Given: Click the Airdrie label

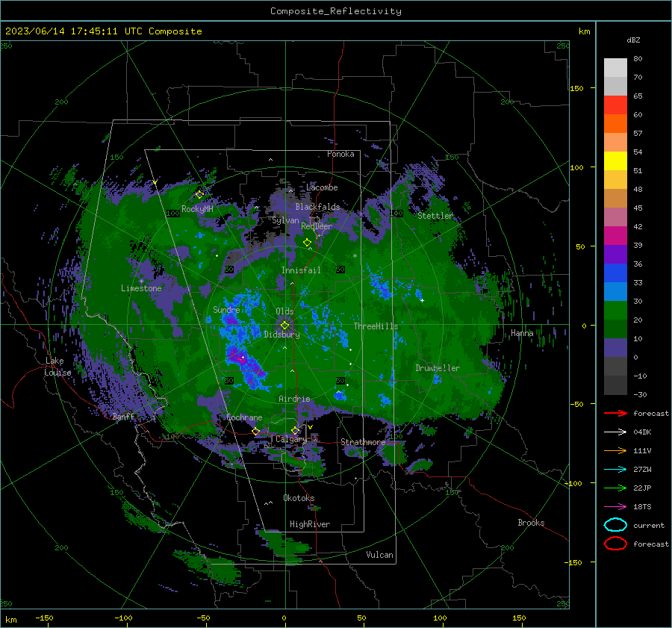Looking at the screenshot, I should [294, 399].
